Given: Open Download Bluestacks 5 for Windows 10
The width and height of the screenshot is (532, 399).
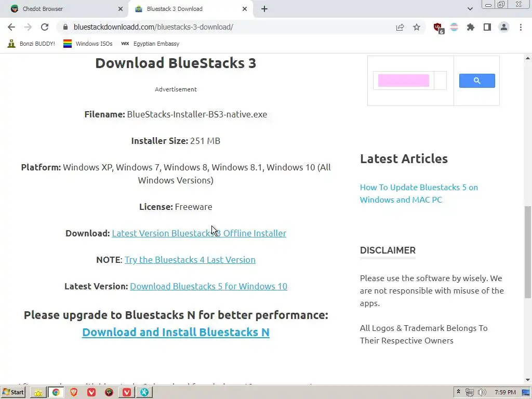Looking at the screenshot, I should 209,286.
